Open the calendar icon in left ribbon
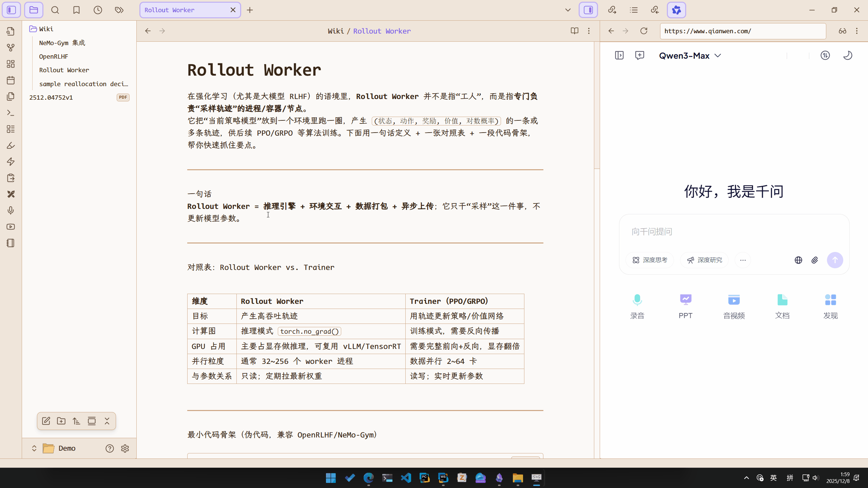Image resolution: width=868 pixels, height=488 pixels. click(11, 80)
